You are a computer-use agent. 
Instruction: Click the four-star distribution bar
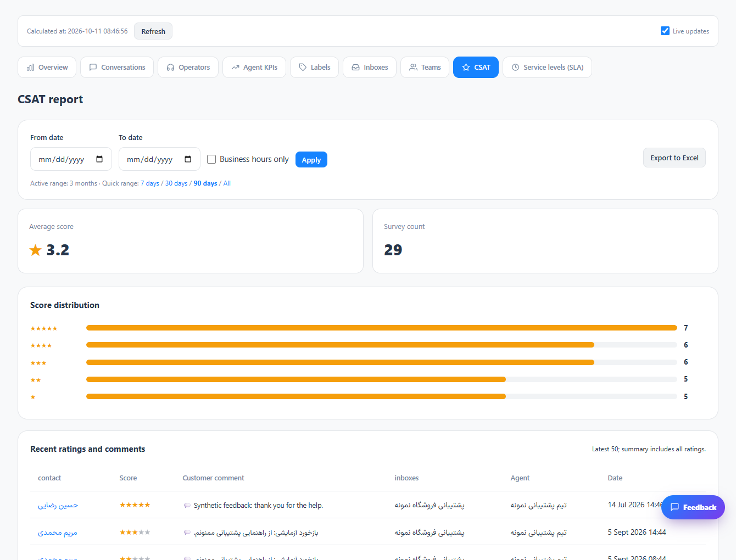(x=382, y=345)
